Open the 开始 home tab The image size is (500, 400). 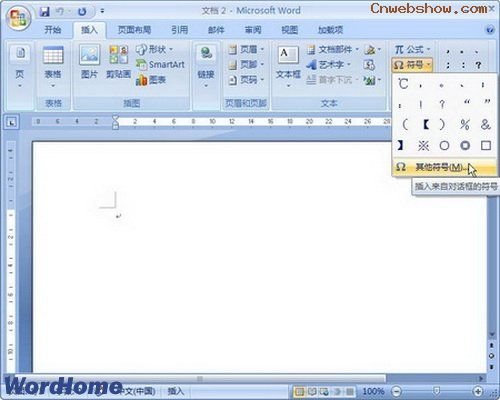(x=53, y=30)
